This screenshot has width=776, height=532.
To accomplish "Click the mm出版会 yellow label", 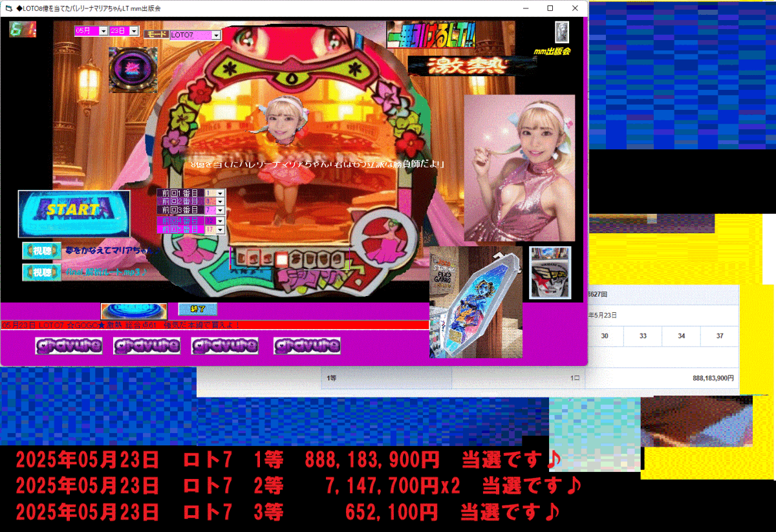I will [552, 50].
